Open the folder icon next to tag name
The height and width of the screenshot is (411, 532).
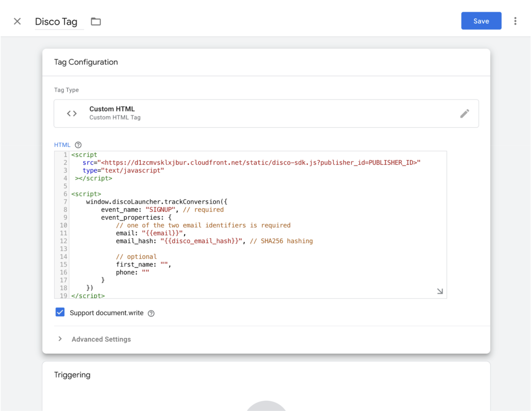(96, 21)
